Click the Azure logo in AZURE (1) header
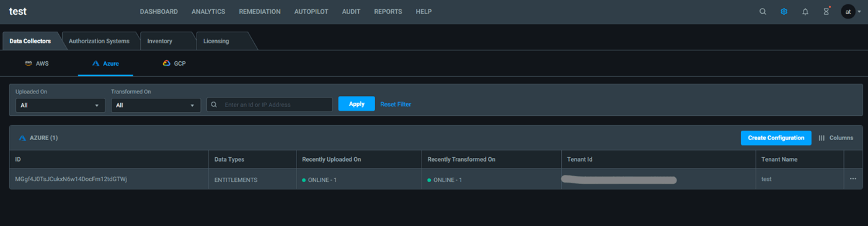 point(22,138)
